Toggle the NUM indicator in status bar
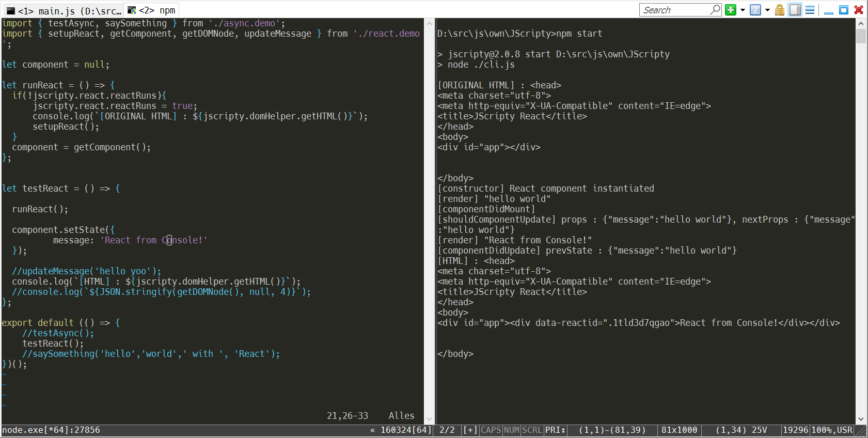 click(512, 430)
